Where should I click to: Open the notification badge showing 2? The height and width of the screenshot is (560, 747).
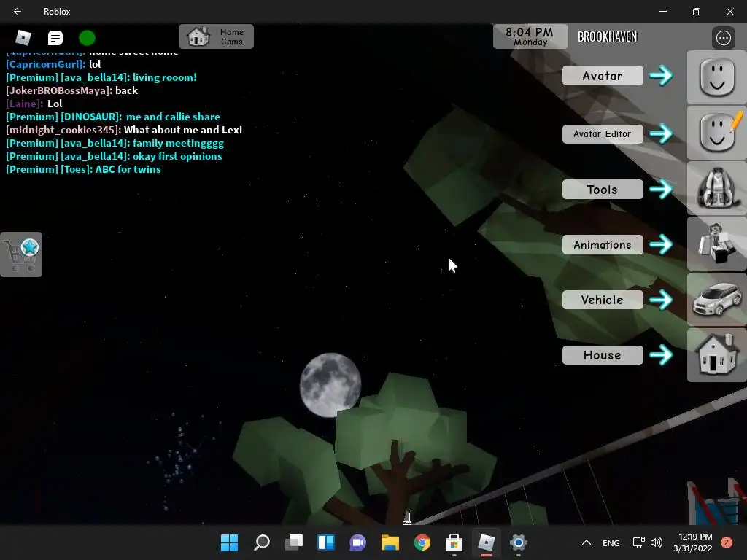coord(727,542)
